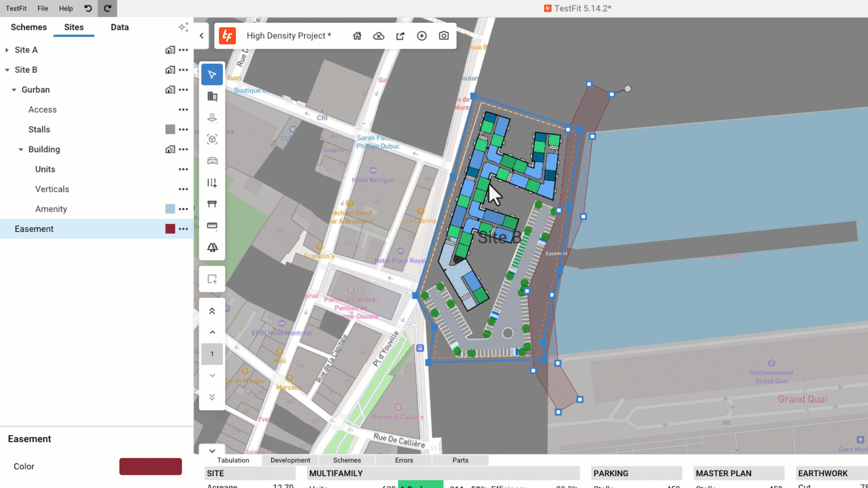Collapse the Gurban tree node

point(14,89)
